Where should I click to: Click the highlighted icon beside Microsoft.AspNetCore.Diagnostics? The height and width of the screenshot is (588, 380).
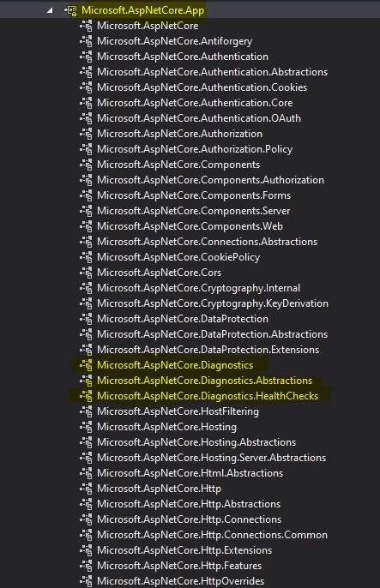[86, 365]
